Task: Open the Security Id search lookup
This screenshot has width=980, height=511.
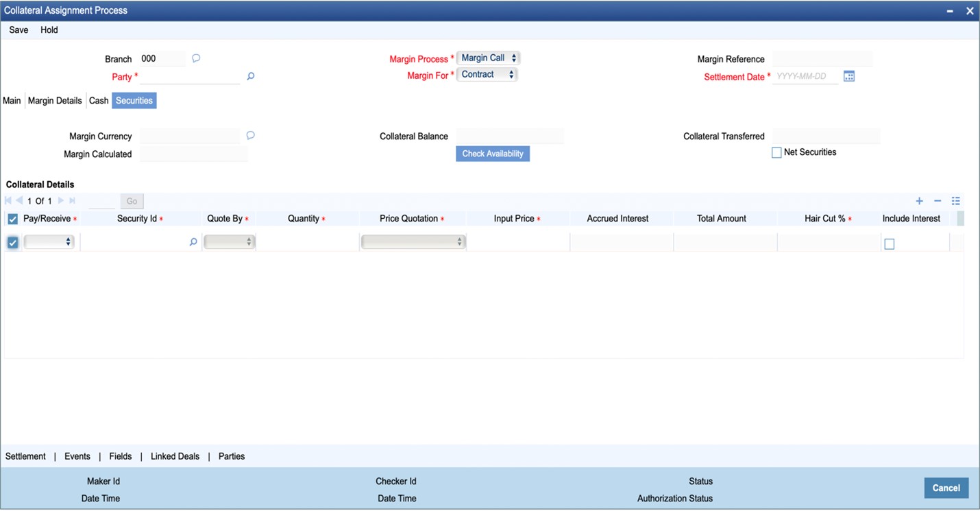Action: coord(193,242)
